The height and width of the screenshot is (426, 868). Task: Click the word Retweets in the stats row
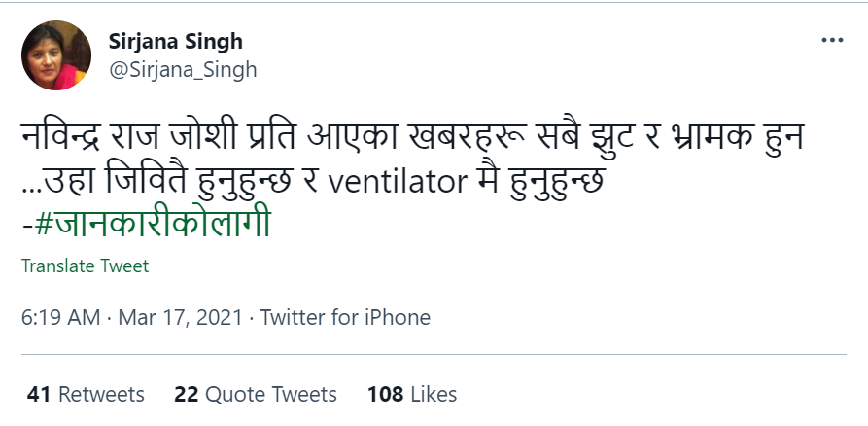click(101, 394)
